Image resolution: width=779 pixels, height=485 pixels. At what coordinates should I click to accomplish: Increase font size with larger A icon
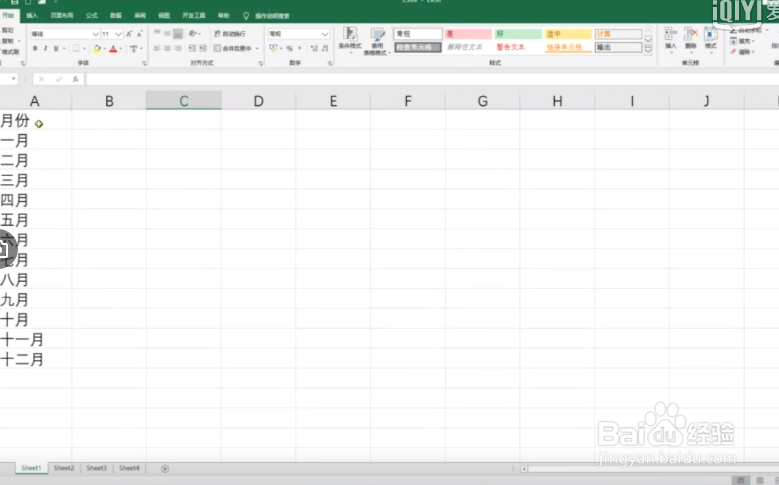[129, 34]
